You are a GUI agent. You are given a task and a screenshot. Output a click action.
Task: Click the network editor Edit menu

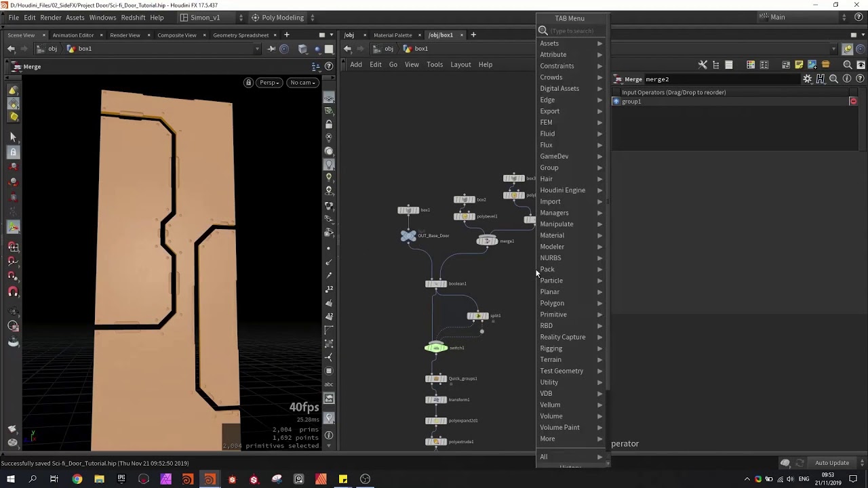click(x=375, y=64)
